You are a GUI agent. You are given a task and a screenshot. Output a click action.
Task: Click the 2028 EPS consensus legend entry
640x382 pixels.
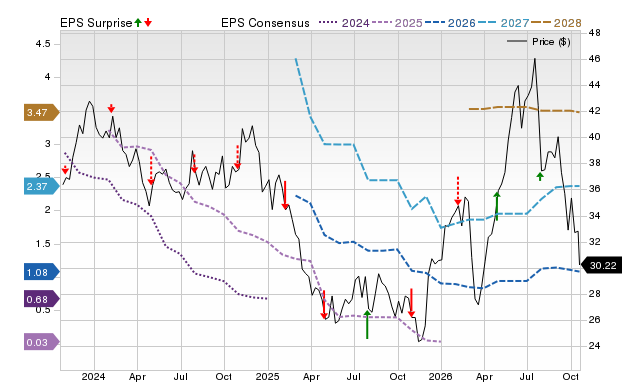pyautogui.click(x=556, y=23)
